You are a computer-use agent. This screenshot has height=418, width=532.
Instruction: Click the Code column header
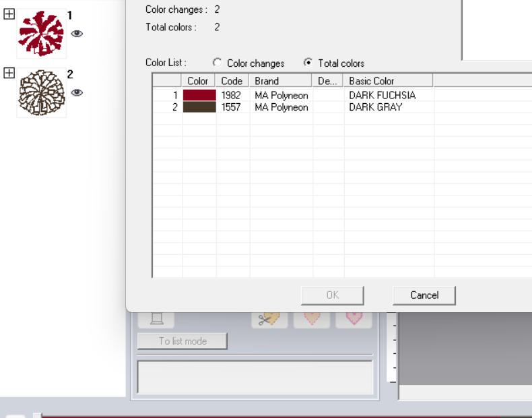pos(232,81)
